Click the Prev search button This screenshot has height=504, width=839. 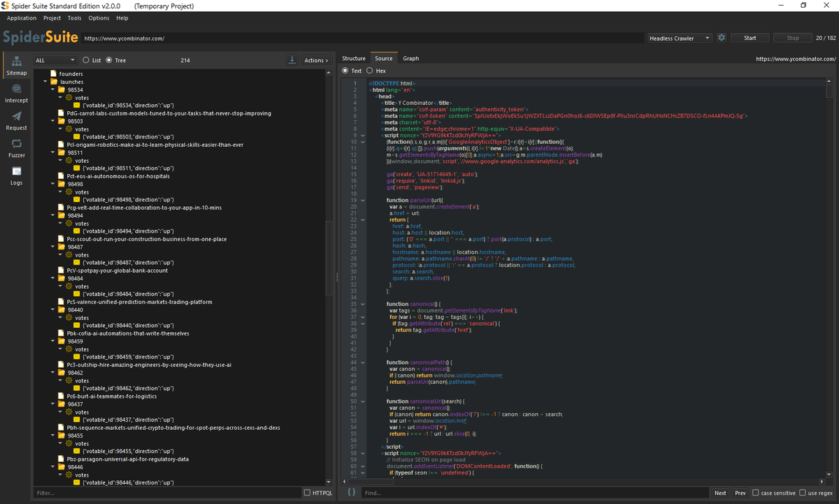[740, 493]
